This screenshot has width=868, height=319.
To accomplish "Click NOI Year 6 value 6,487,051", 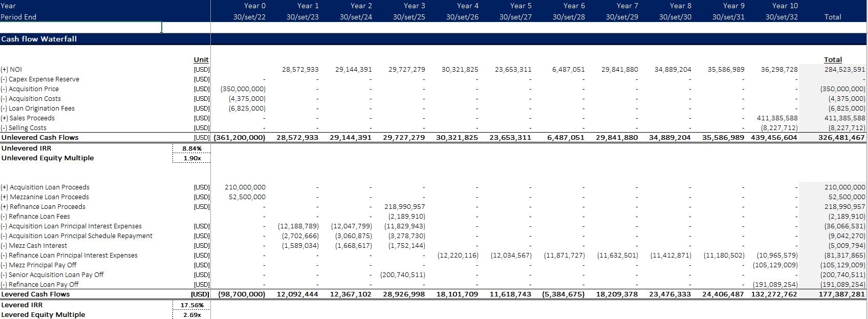I will click(568, 70).
